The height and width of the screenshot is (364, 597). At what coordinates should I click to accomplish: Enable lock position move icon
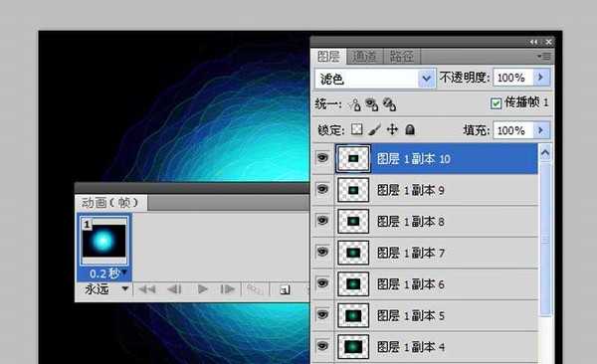tap(392, 129)
